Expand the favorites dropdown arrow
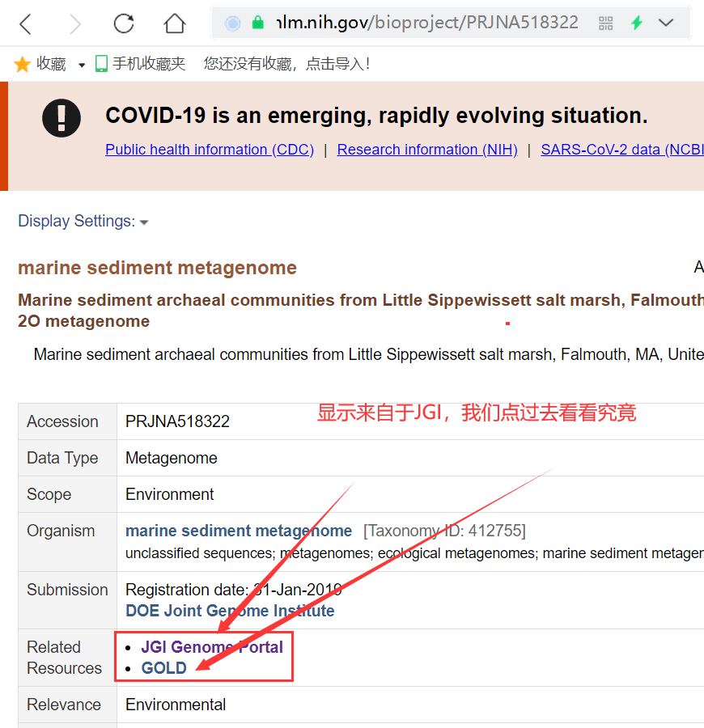This screenshot has height=728, width=704. (82, 65)
